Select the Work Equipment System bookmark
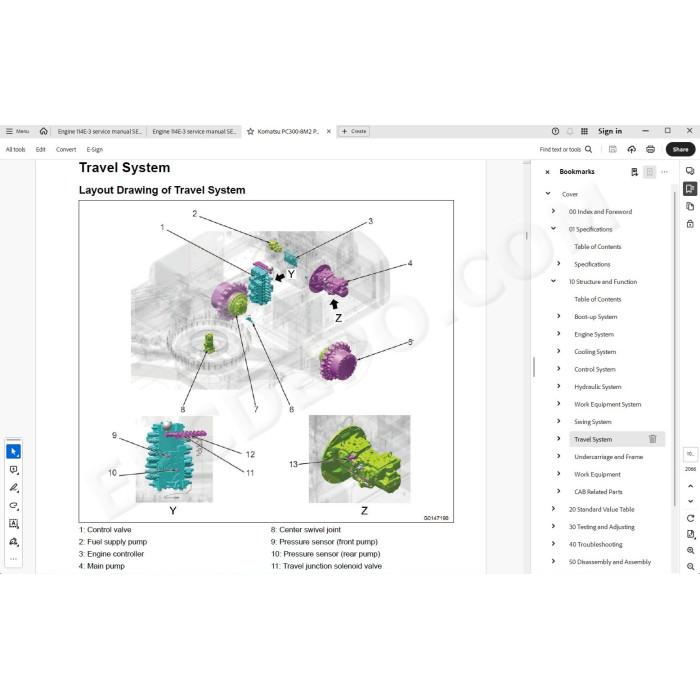 (x=608, y=404)
